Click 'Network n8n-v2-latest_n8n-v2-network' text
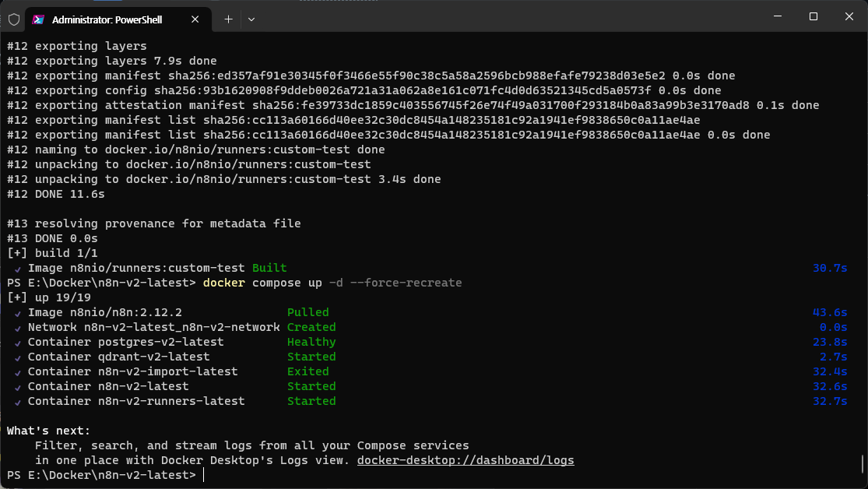Image resolution: width=868 pixels, height=489 pixels. pyautogui.click(x=154, y=327)
